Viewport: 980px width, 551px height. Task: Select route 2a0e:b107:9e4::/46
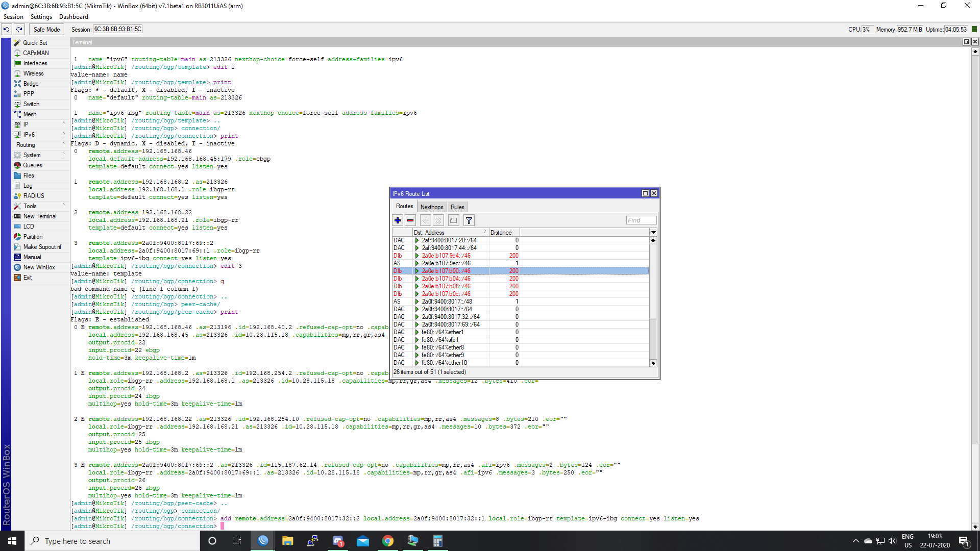click(x=521, y=256)
